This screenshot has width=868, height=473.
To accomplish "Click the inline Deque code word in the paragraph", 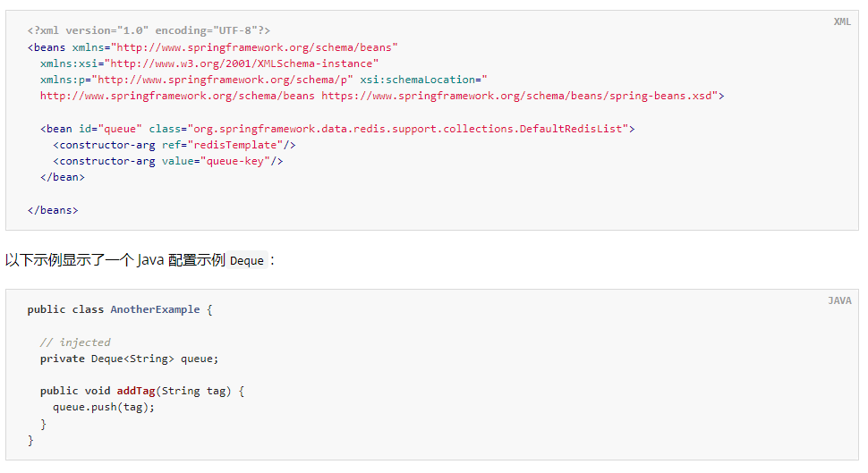I will 247,261.
